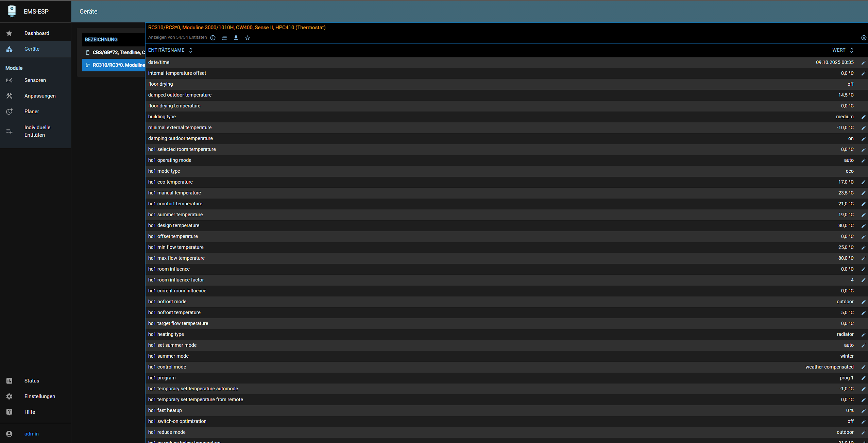Edit minimal external temperature

click(863, 128)
